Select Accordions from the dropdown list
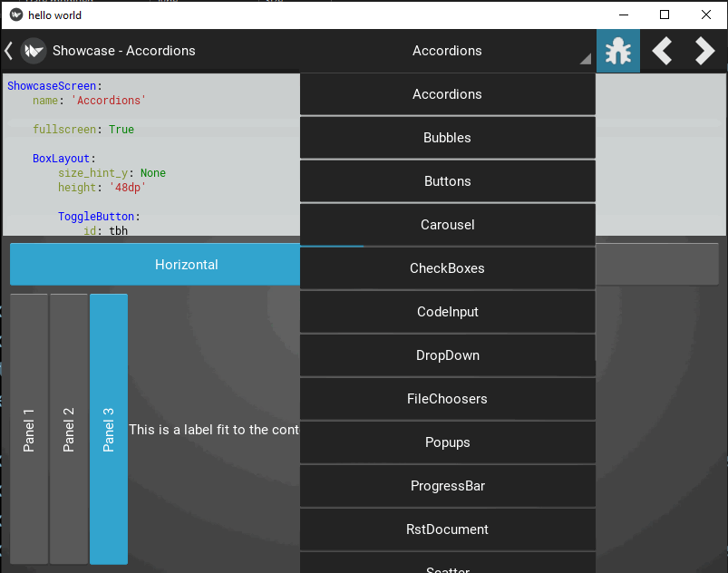728x573 pixels. 448,94
